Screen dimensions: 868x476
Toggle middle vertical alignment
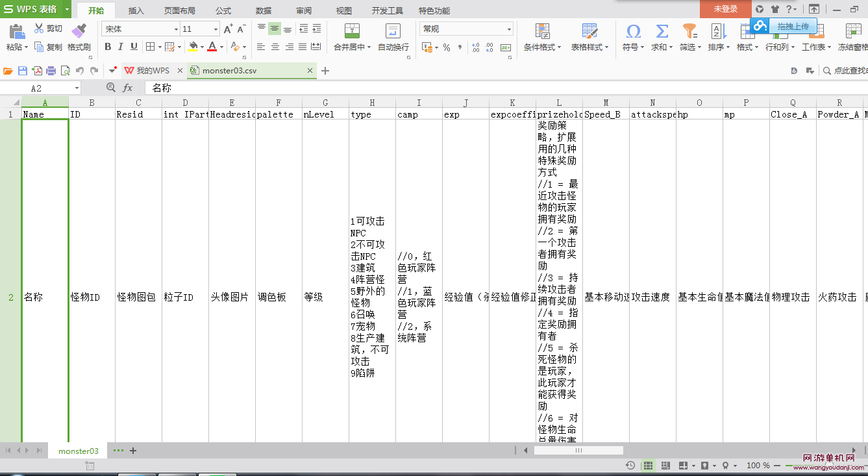pyautogui.click(x=275, y=29)
